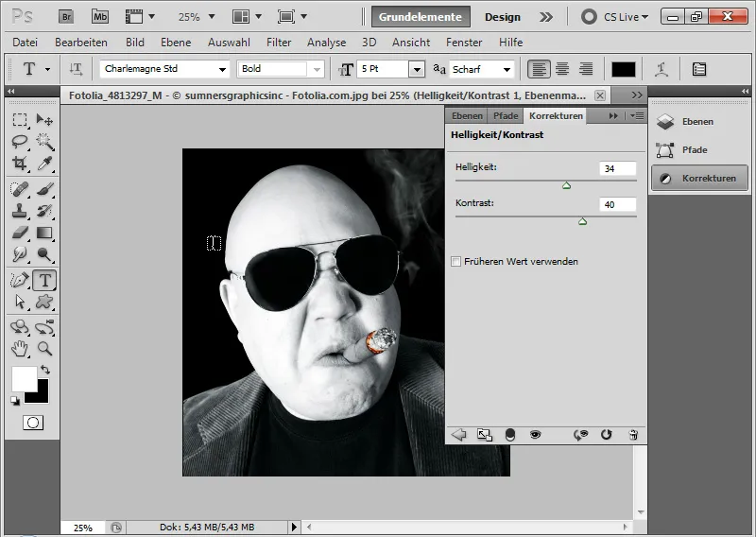
Task: Select the Move tool
Action: coord(44,120)
